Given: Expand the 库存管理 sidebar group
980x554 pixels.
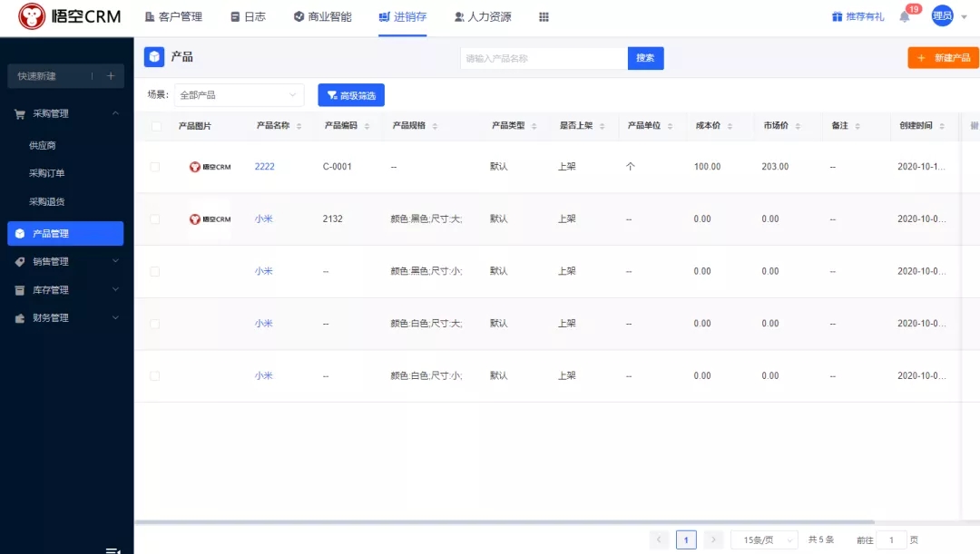Looking at the screenshot, I should pos(115,289).
